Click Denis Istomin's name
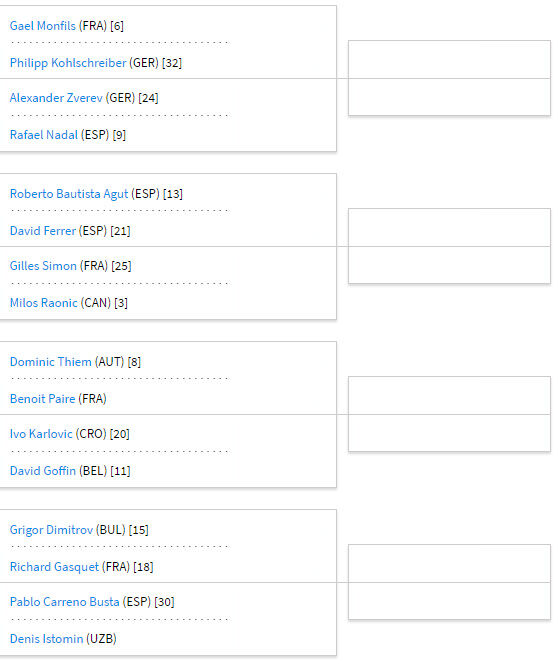The height and width of the screenshot is (666, 559). [46, 639]
